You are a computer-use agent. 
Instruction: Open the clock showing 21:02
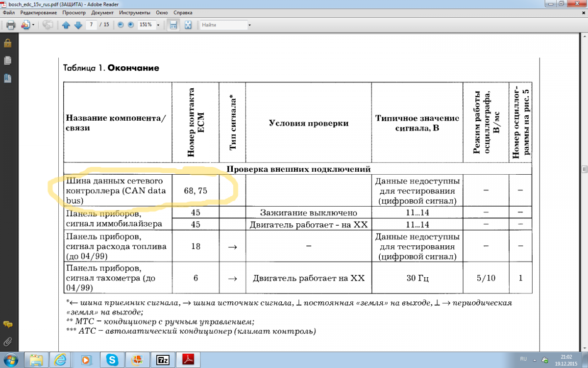[566, 360]
